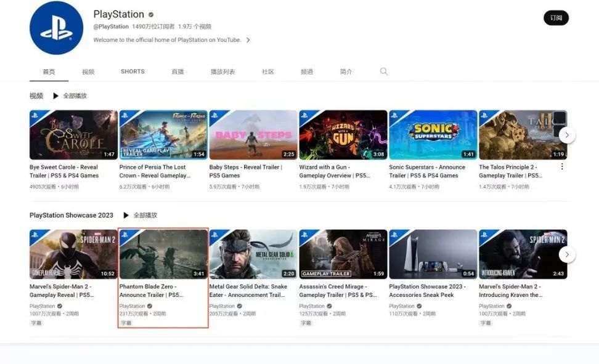Image resolution: width=599 pixels, height=364 pixels.
Task: Open Baby Steps thumbnail
Action: (x=253, y=135)
